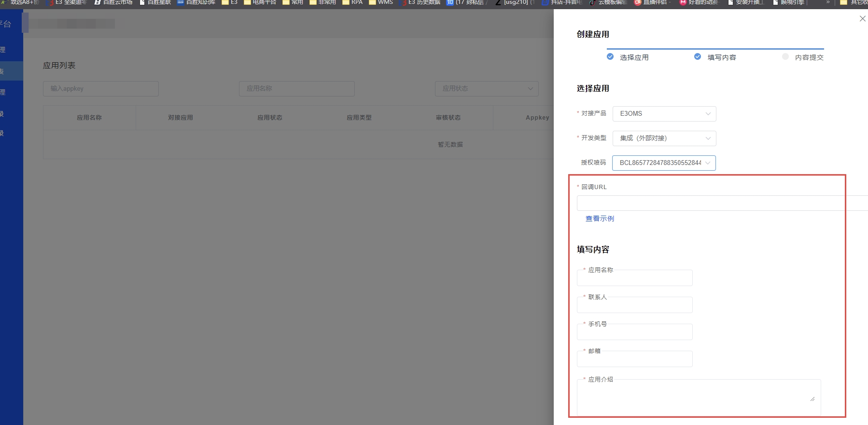Image resolution: width=868 pixels, height=425 pixels.
Task: Click the 联系人 input field
Action: coord(634,305)
